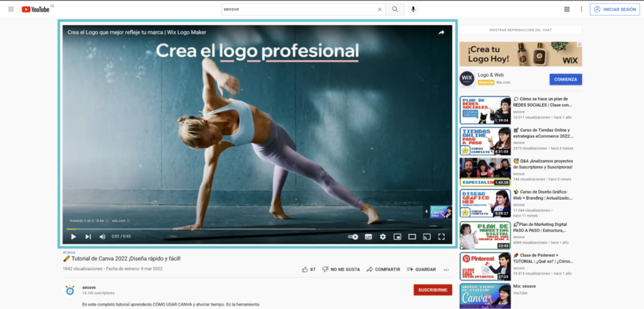Click the ad info icon on Wix banner
Screen dimensions: 644x309
pos(579,45)
